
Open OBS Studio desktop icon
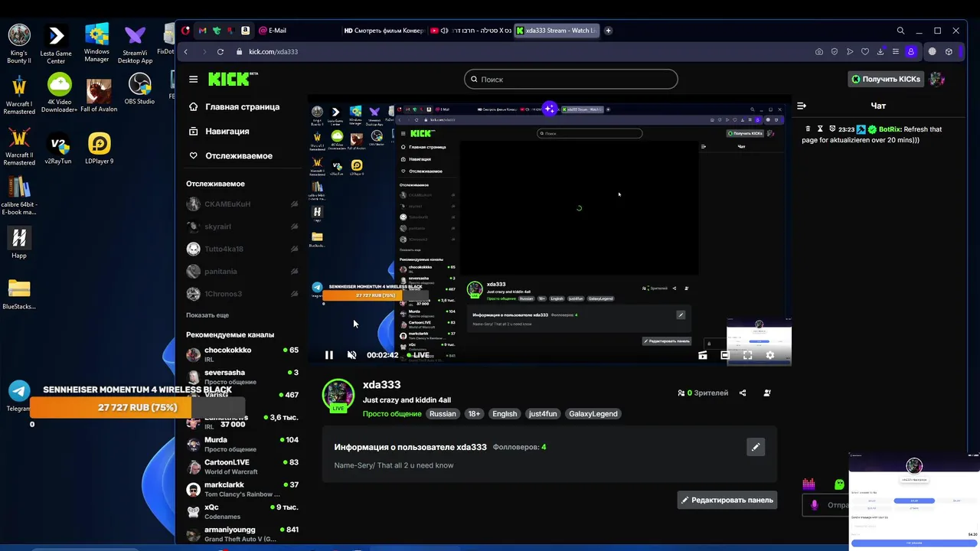[x=139, y=89]
